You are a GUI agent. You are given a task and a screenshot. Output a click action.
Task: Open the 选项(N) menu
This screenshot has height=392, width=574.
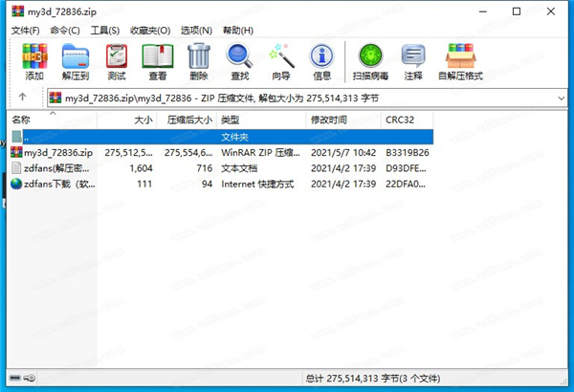click(196, 31)
